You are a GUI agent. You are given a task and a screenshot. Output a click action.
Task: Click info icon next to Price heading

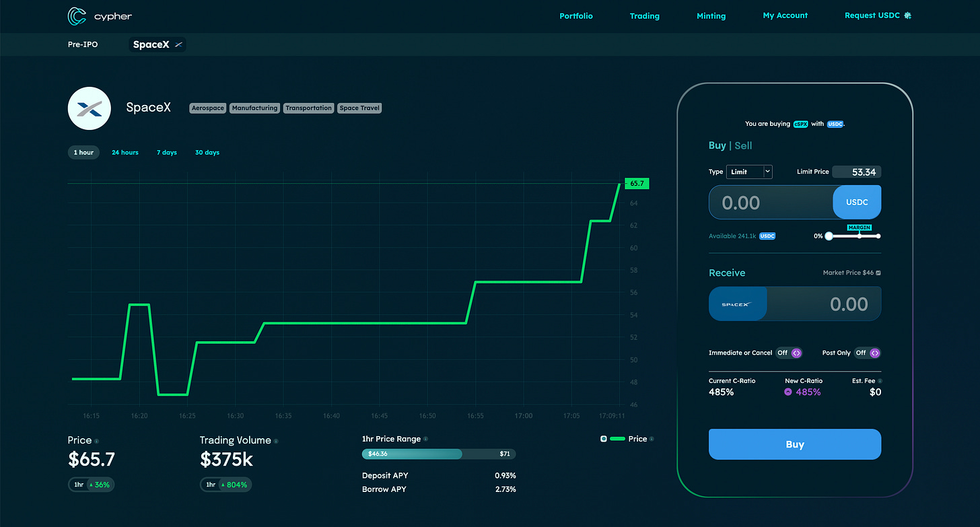tap(96, 441)
